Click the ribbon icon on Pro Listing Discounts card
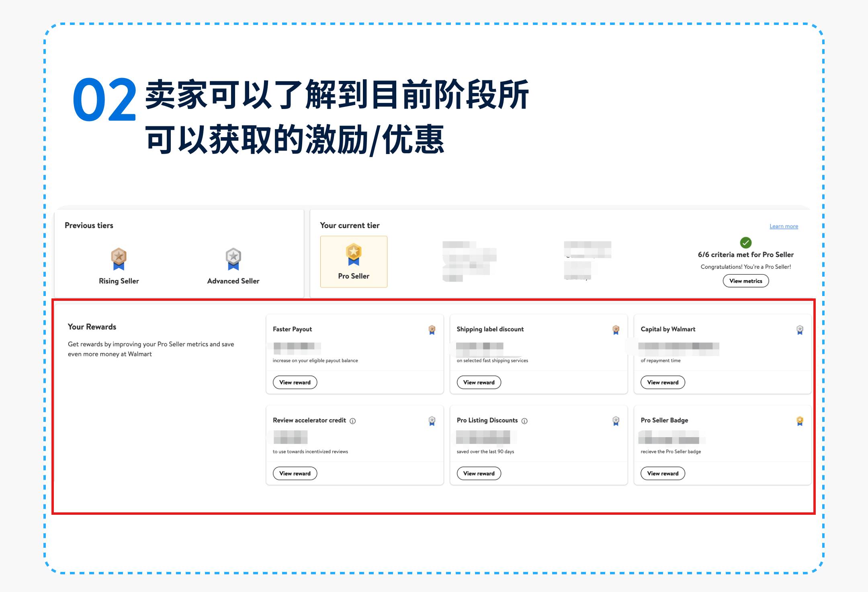Screen dimensions: 868x592 pos(616,420)
